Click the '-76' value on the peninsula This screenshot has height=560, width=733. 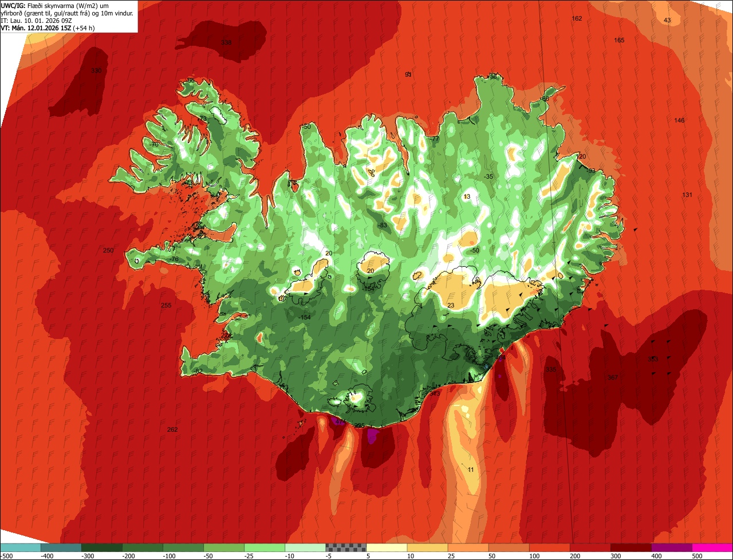(x=174, y=259)
